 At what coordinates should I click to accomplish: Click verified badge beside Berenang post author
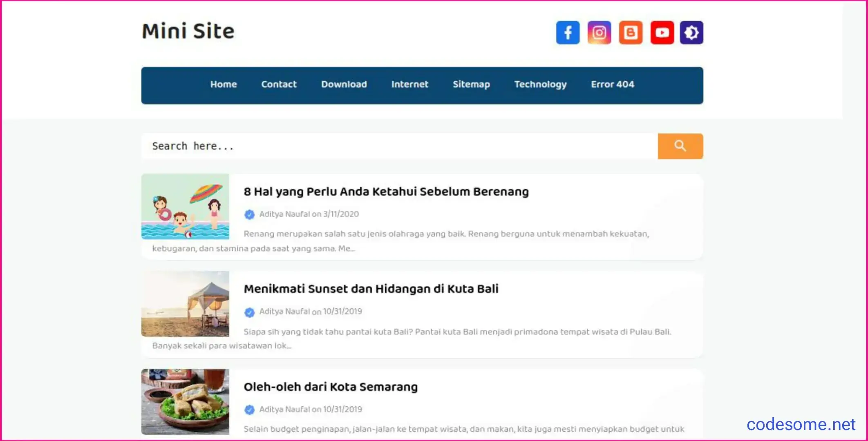pos(249,214)
